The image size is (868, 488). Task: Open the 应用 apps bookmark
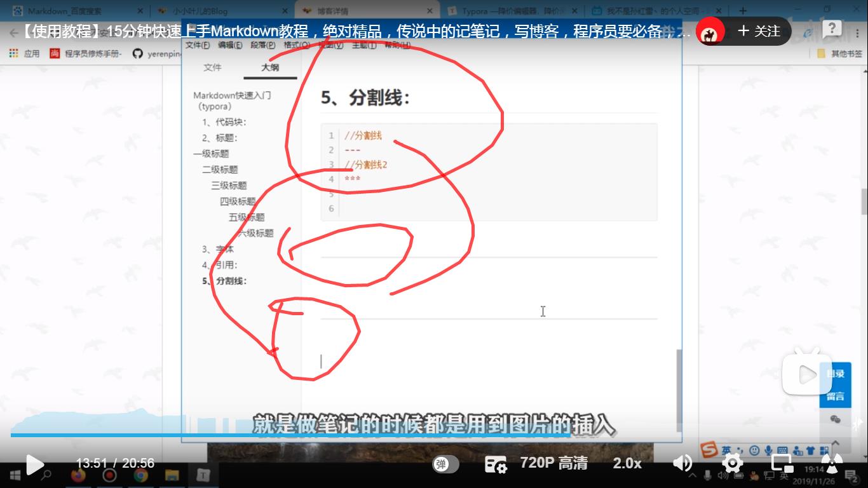pyautogui.click(x=24, y=54)
